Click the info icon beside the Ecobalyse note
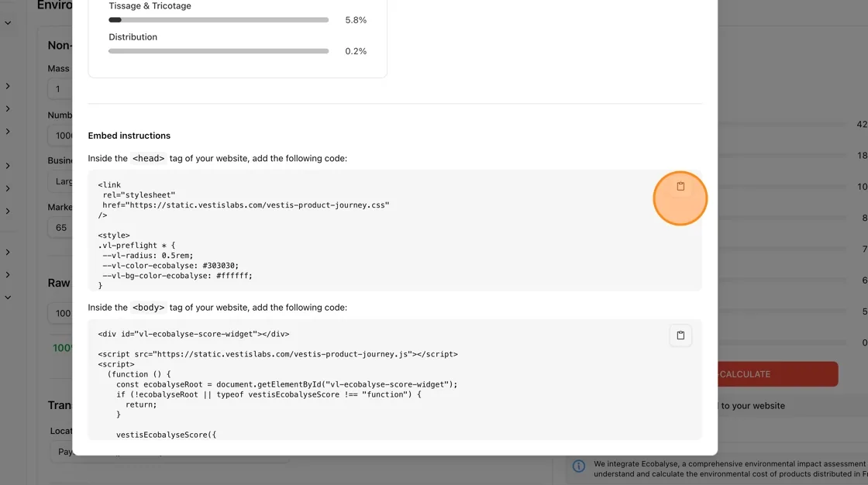The width and height of the screenshot is (868, 485). (578, 466)
